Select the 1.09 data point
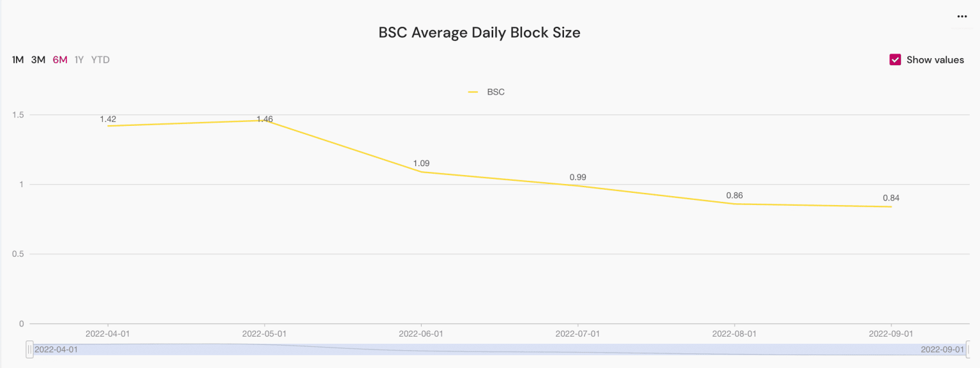 point(421,172)
